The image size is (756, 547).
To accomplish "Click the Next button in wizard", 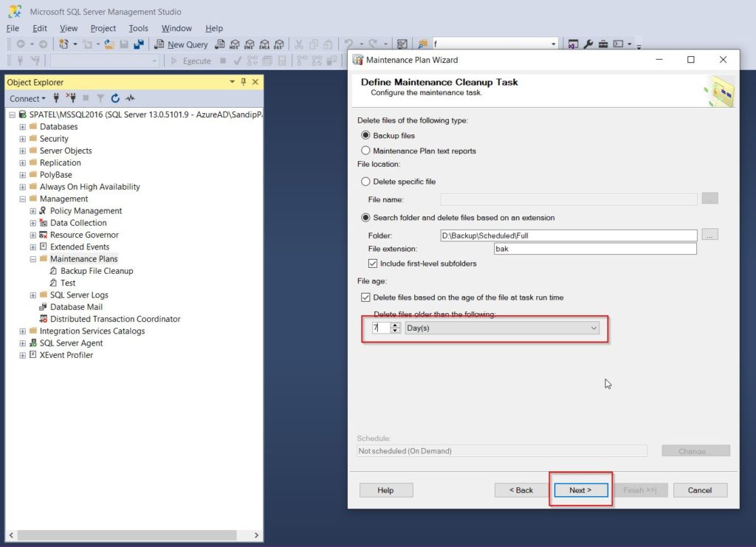I will 580,490.
